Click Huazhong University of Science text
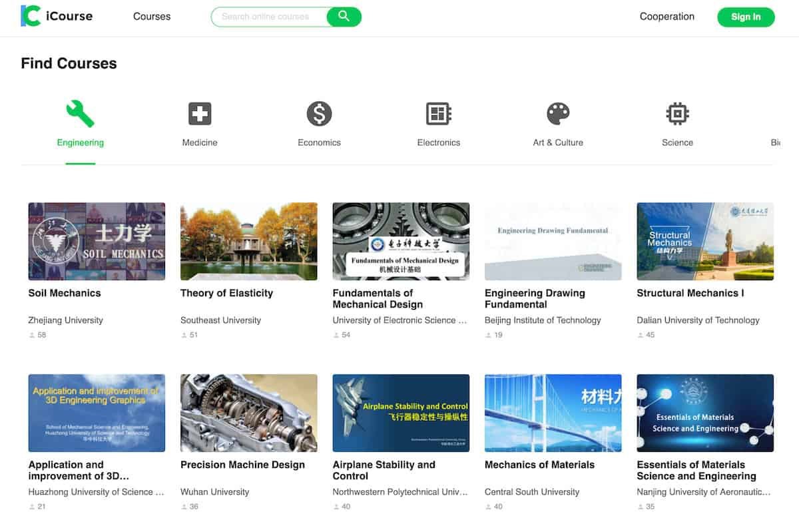The height and width of the screenshot is (532, 799). point(96,492)
